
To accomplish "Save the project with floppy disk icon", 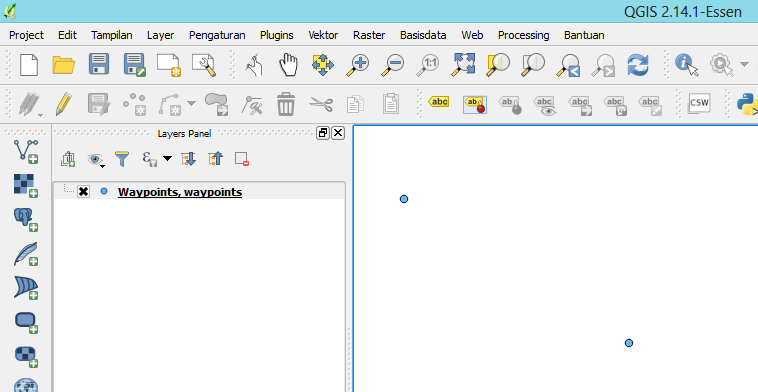I will pyautogui.click(x=99, y=65).
